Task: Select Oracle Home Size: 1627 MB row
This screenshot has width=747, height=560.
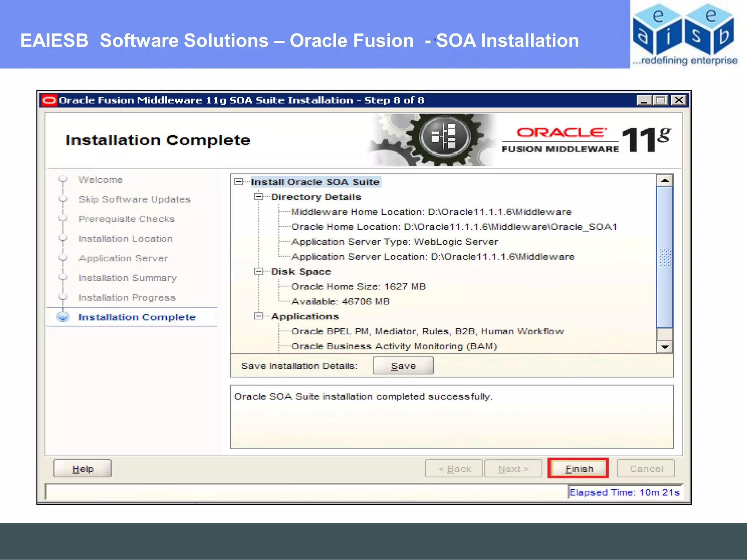Action: (359, 287)
